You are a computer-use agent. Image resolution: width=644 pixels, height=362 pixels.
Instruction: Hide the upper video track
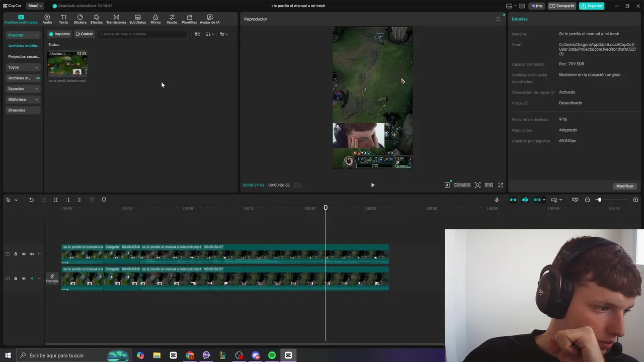point(24,254)
